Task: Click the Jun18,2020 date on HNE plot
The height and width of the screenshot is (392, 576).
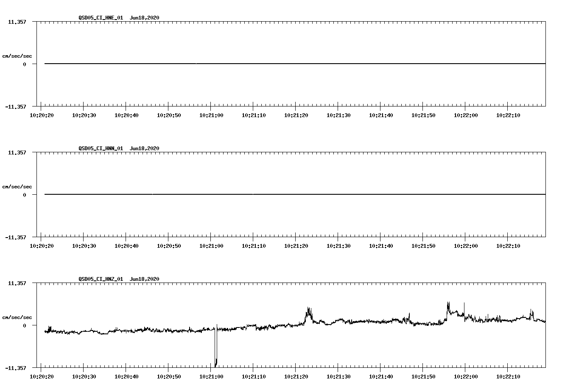Action: pos(145,18)
